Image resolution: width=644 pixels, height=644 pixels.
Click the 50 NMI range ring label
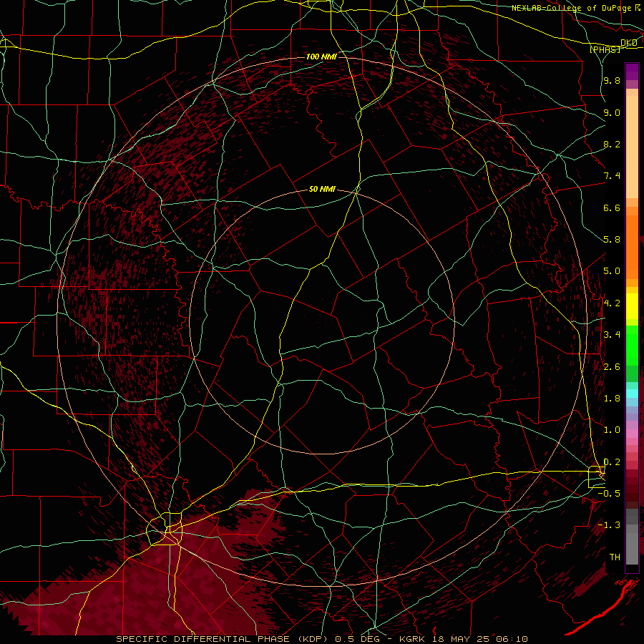click(323, 189)
